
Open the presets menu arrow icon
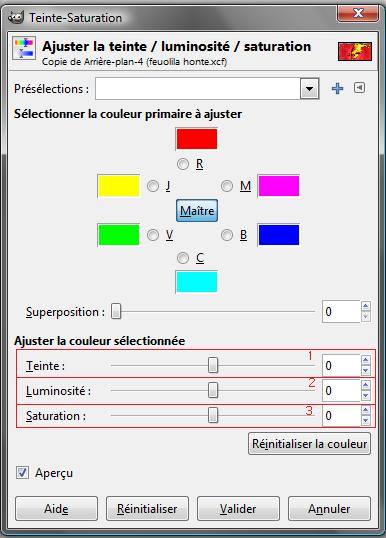(x=359, y=88)
